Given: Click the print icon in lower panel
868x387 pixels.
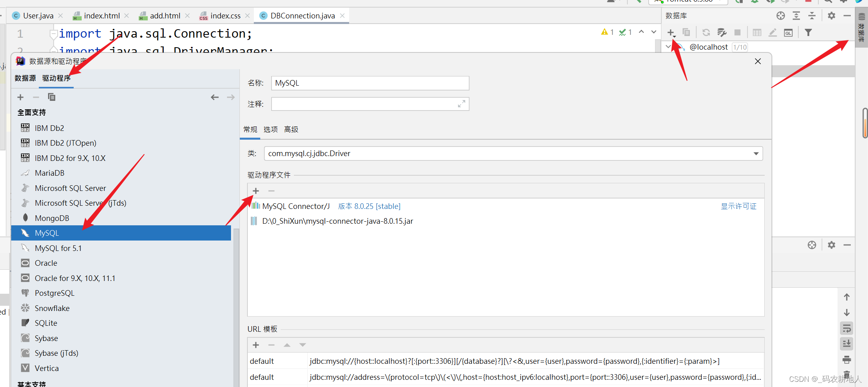Looking at the screenshot, I should pyautogui.click(x=847, y=359).
